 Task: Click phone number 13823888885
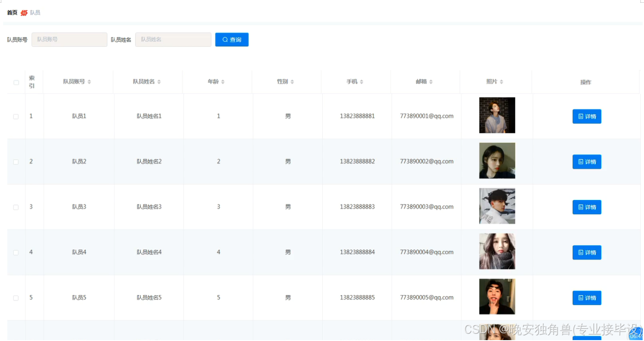pyautogui.click(x=357, y=298)
